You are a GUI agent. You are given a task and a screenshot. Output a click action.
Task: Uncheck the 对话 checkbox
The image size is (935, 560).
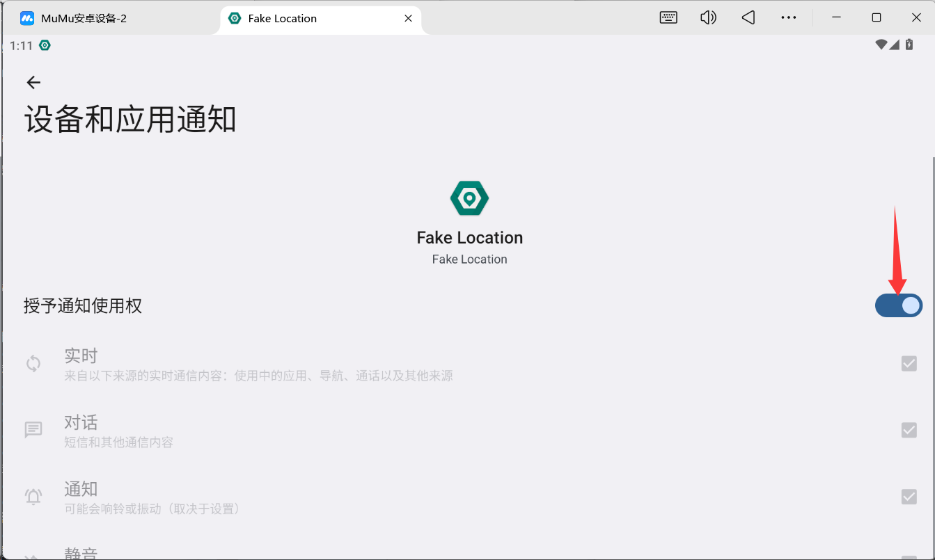tap(909, 430)
